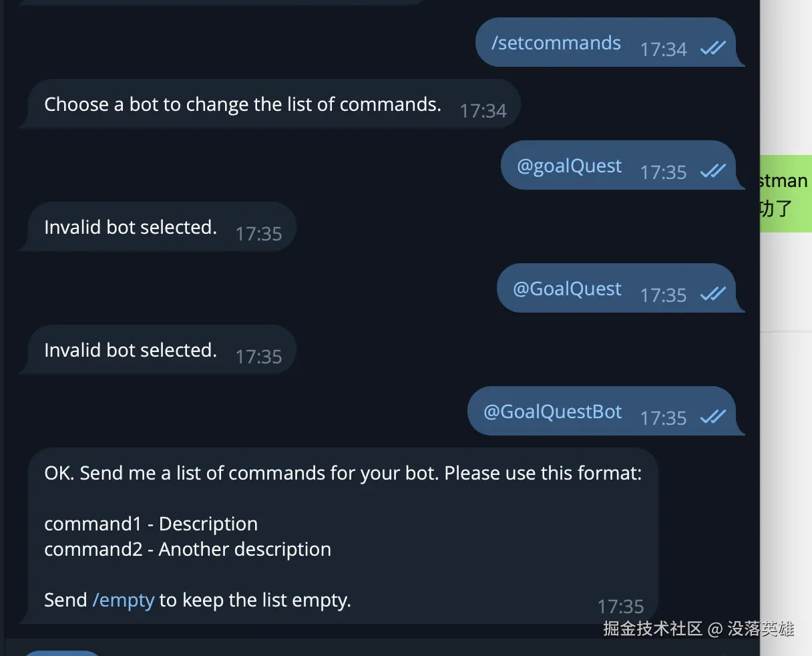This screenshot has width=812, height=656.
Task: Click the "command1 - Description" line
Action: 151,524
